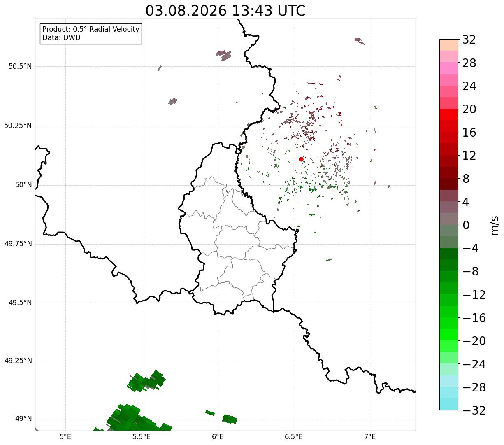Click the 49°N latitude tick label
This screenshot has width=504, height=445.
tap(23, 419)
